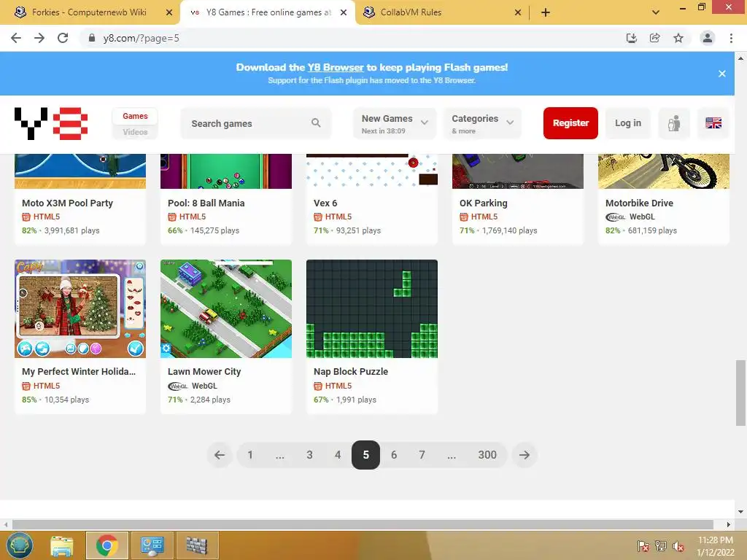The height and width of the screenshot is (560, 747).
Task: Open Nap Block Puzzle thumbnail
Action: [x=371, y=308]
